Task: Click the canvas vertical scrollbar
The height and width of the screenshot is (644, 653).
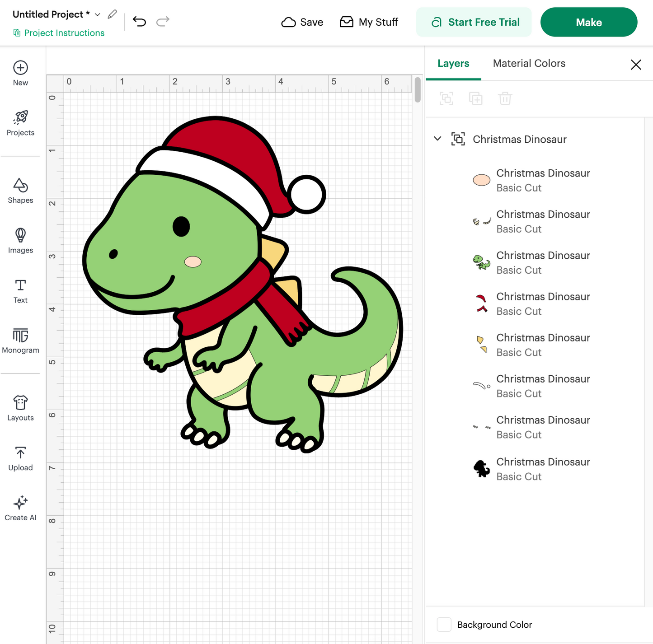Action: point(418,90)
